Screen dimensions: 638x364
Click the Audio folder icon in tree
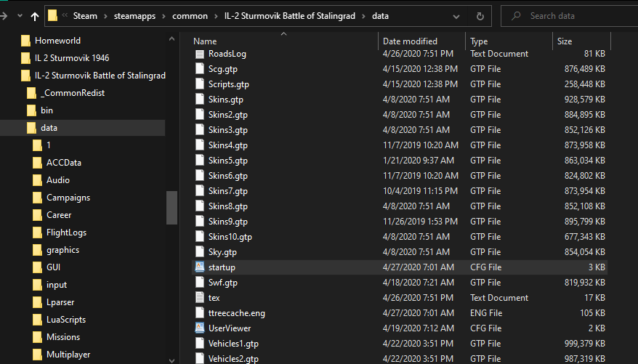[37, 180]
